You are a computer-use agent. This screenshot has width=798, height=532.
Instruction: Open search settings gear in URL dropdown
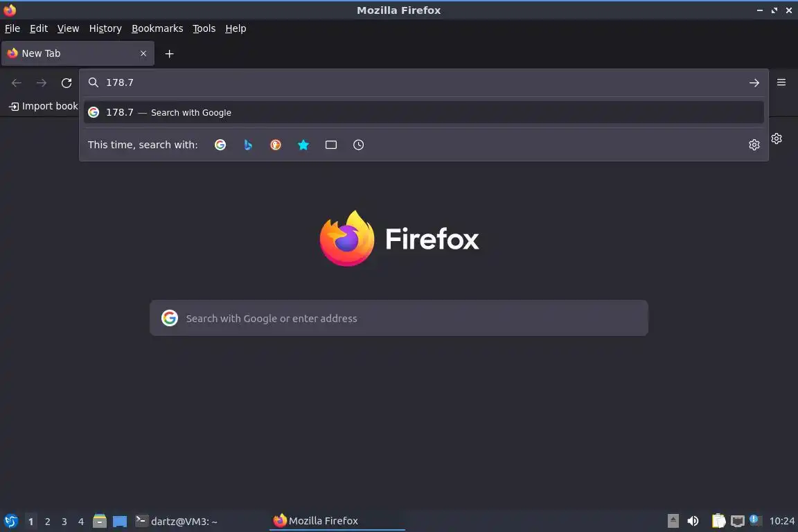point(754,145)
